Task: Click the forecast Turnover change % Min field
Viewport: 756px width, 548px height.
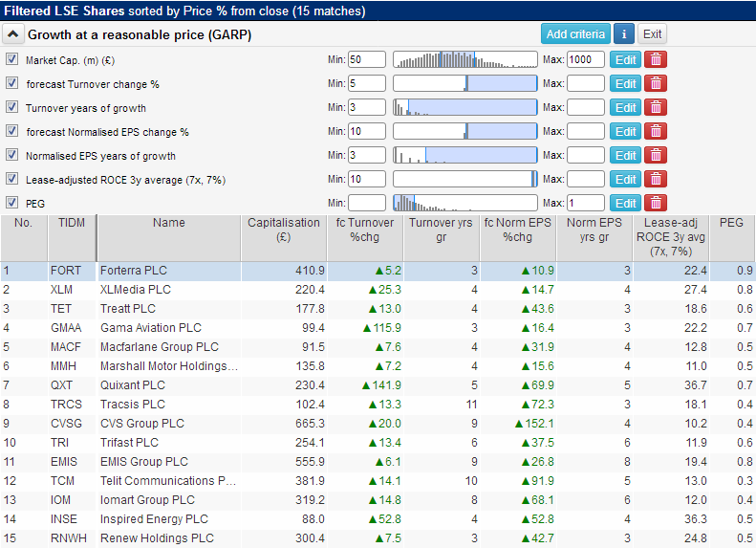Action: (367, 83)
